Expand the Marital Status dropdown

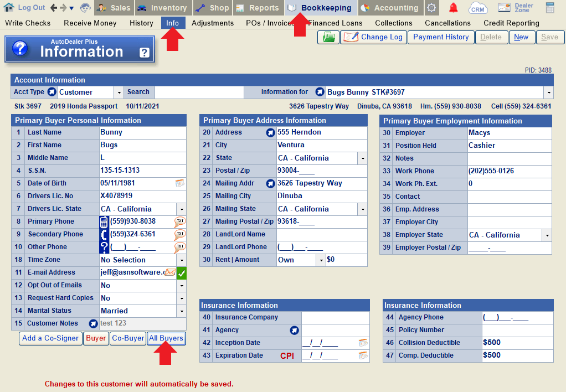point(182,311)
